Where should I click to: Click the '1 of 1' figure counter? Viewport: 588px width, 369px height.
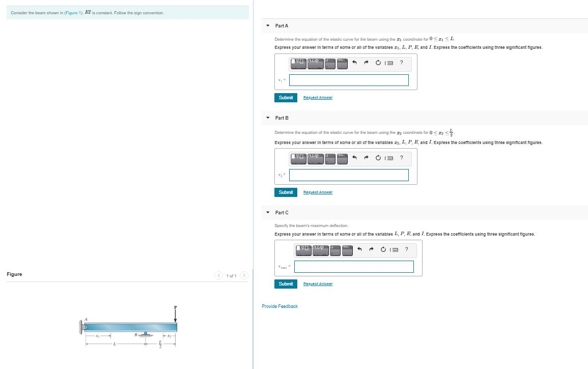pyautogui.click(x=231, y=276)
